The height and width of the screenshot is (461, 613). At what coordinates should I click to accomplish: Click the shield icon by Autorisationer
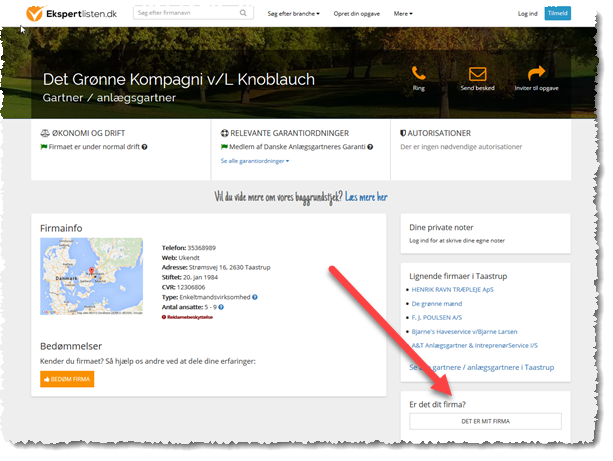[403, 133]
